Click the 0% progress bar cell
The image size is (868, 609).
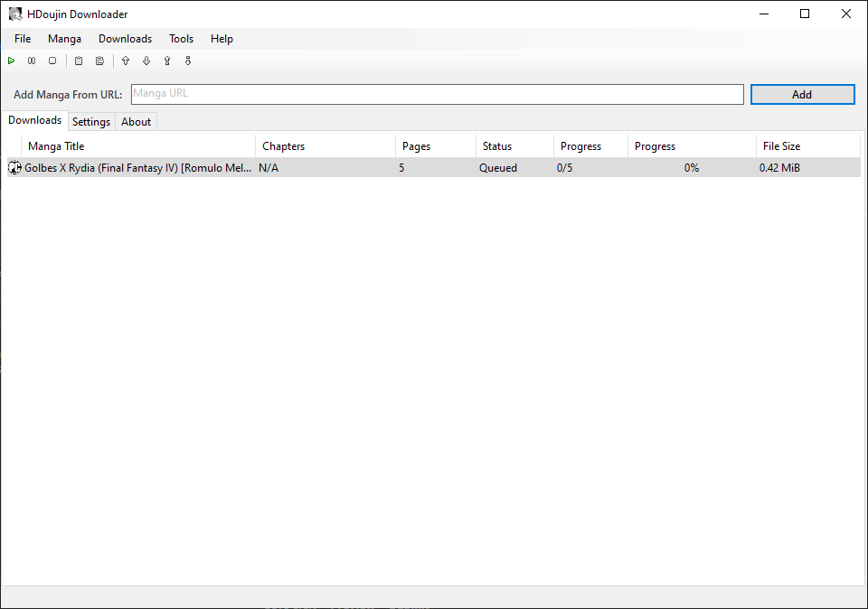click(x=692, y=167)
